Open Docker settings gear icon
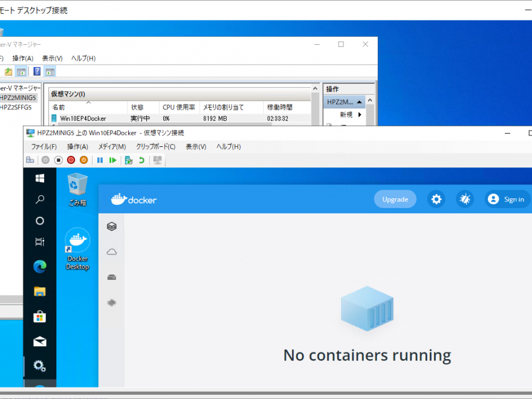Image resolution: width=532 pixels, height=399 pixels. [436, 199]
